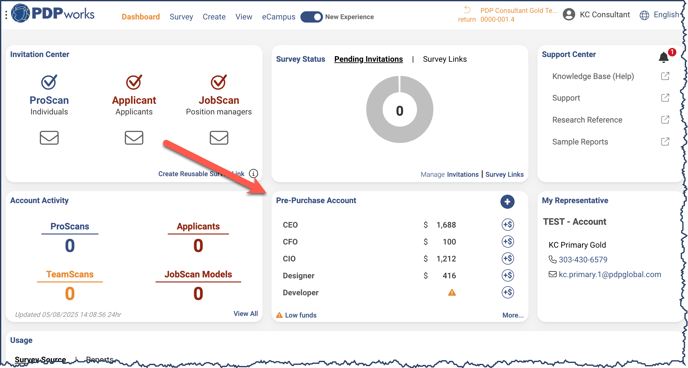The height and width of the screenshot is (368, 688).
Task: Click the globe language icon
Action: tap(644, 15)
